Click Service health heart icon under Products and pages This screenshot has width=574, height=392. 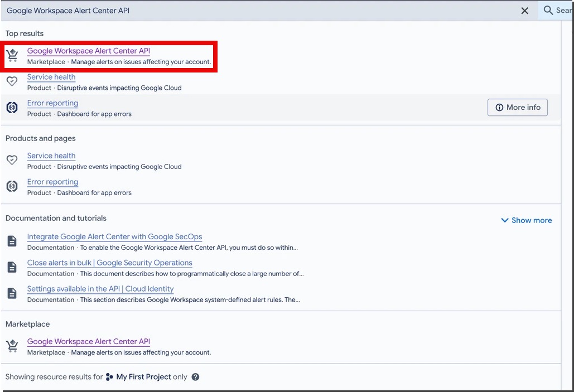(x=12, y=160)
